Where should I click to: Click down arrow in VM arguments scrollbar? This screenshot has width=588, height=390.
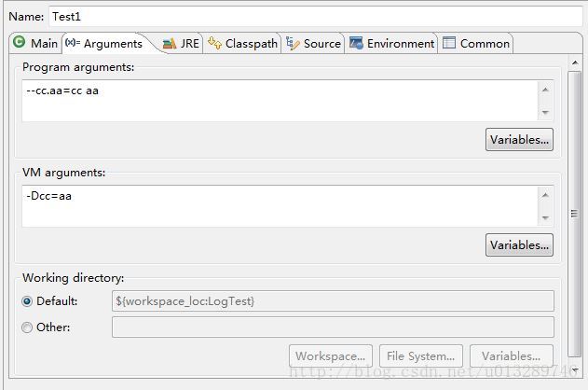pyautogui.click(x=545, y=217)
